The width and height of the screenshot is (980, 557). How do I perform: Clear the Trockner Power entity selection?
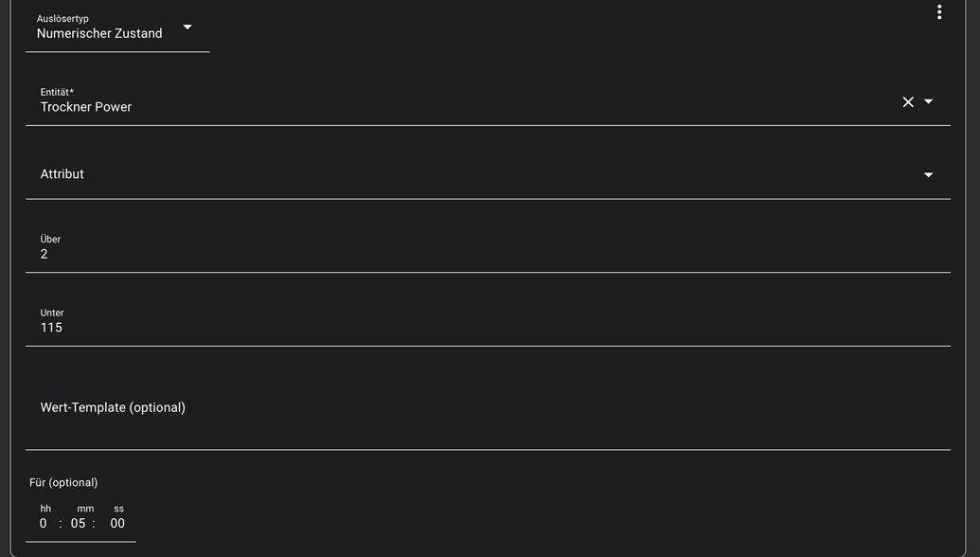907,102
